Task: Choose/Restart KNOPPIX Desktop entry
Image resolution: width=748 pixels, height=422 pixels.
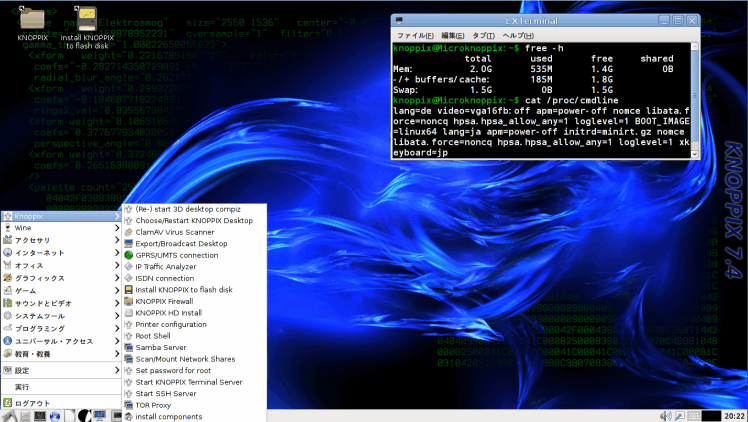Action: click(x=195, y=221)
